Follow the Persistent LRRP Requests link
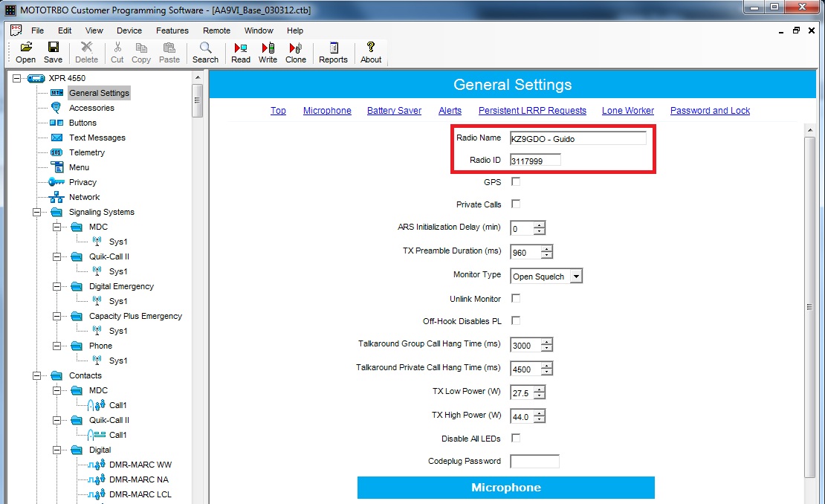825x504 pixels. [532, 111]
